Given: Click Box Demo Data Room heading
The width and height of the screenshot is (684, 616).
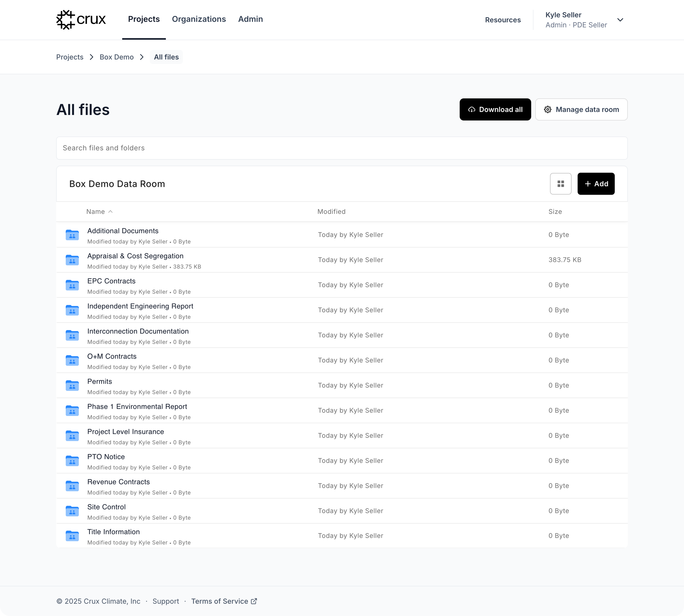Looking at the screenshot, I should coord(117,184).
